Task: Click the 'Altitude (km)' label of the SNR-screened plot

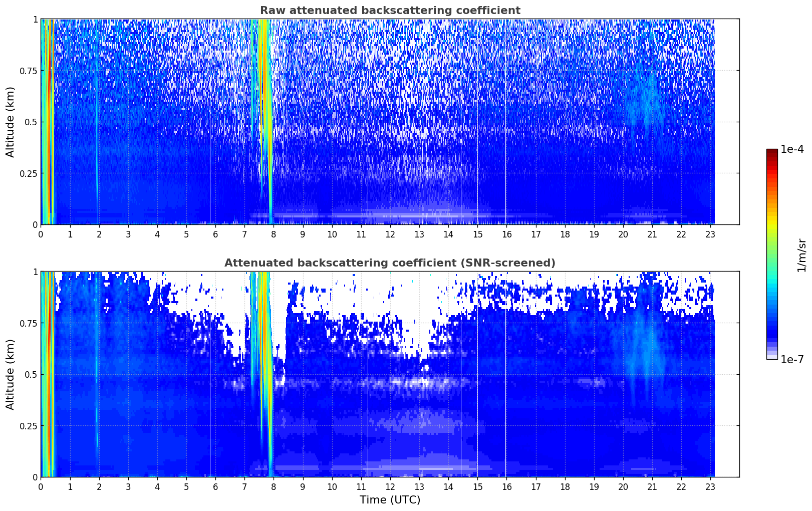Action: 11,374
